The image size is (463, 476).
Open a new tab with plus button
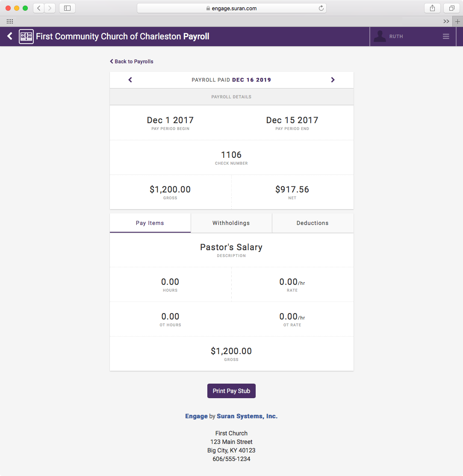click(457, 21)
